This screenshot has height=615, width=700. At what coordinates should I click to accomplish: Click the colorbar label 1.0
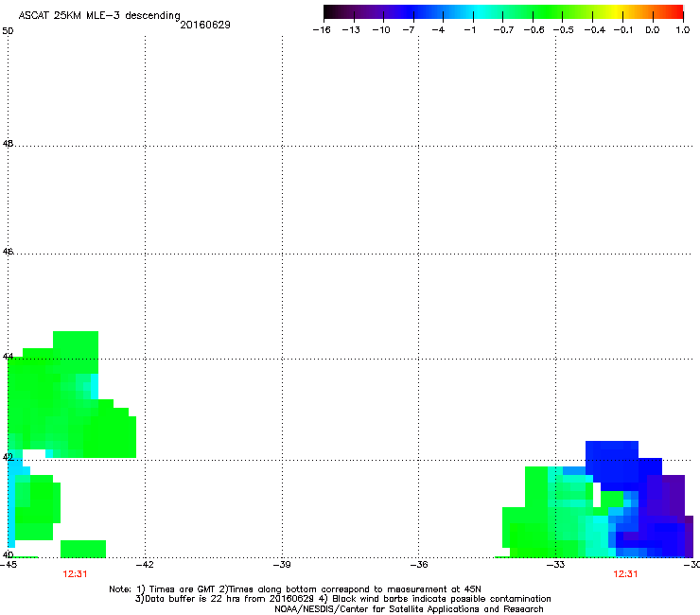[x=683, y=30]
